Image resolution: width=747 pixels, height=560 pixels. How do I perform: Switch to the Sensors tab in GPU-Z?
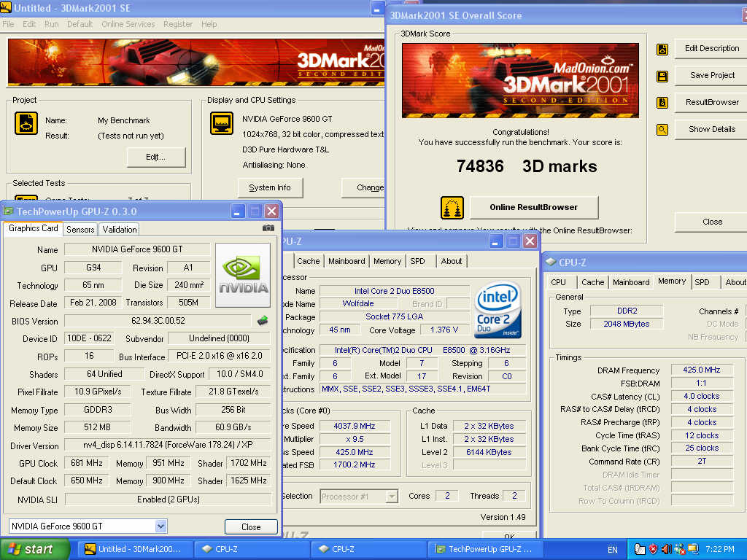click(x=80, y=230)
